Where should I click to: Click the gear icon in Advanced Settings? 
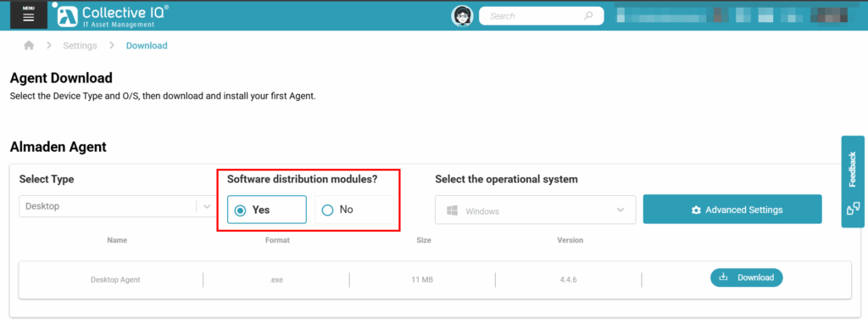coord(697,211)
